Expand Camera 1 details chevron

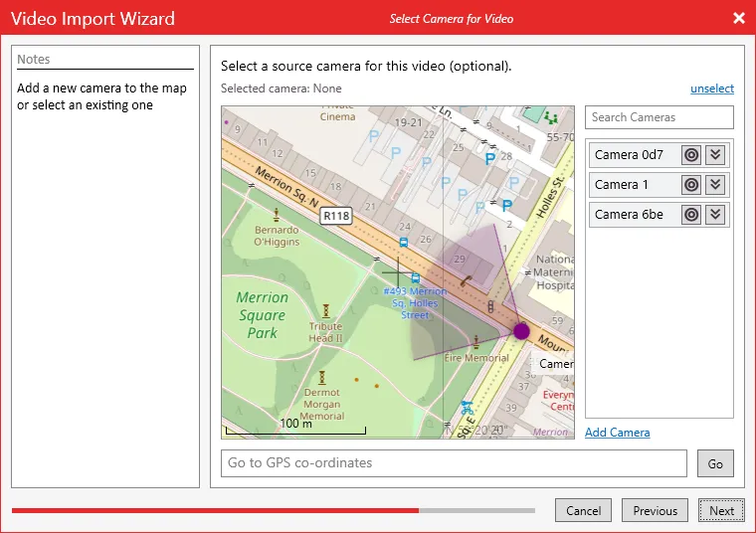pyautogui.click(x=715, y=185)
